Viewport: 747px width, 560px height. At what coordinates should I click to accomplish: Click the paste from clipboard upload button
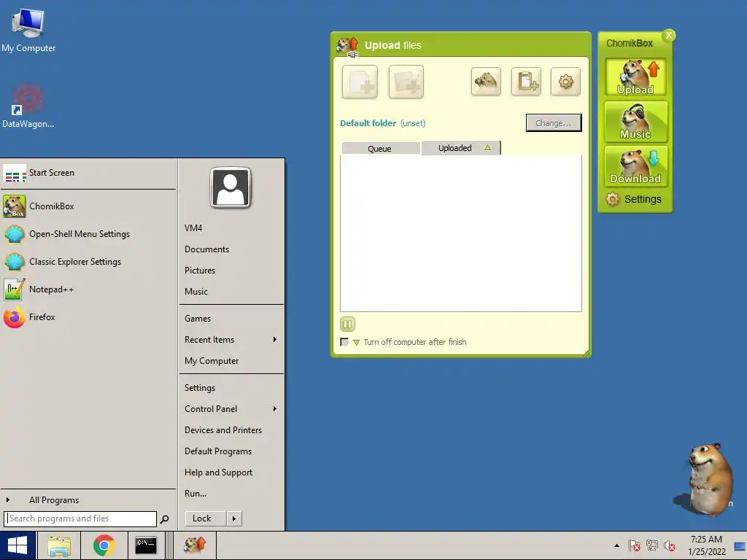[x=526, y=82]
